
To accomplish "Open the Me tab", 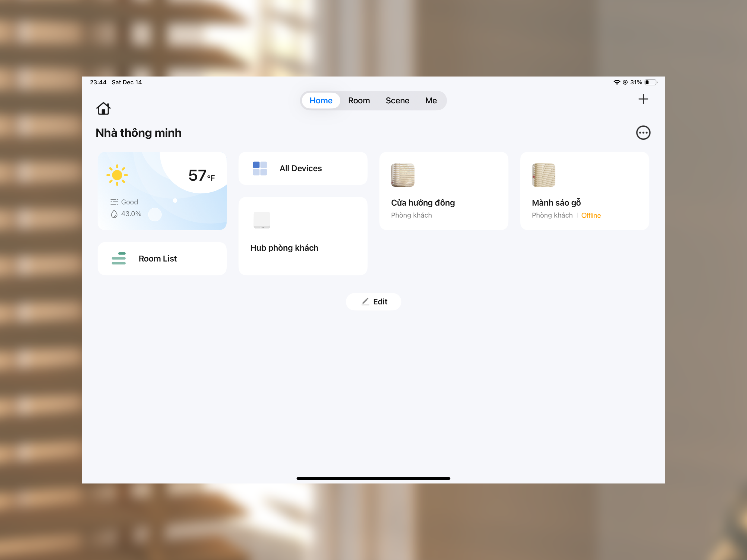I will click(x=431, y=101).
